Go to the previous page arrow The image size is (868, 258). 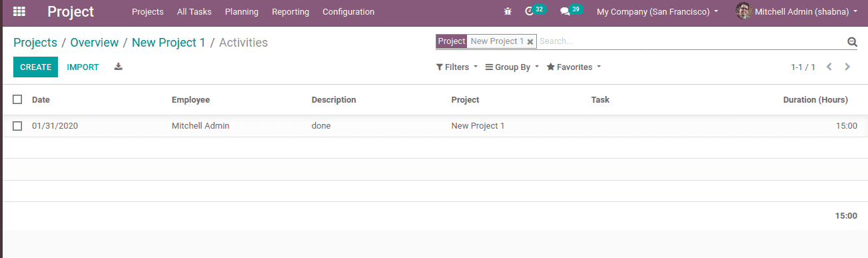[x=829, y=67]
